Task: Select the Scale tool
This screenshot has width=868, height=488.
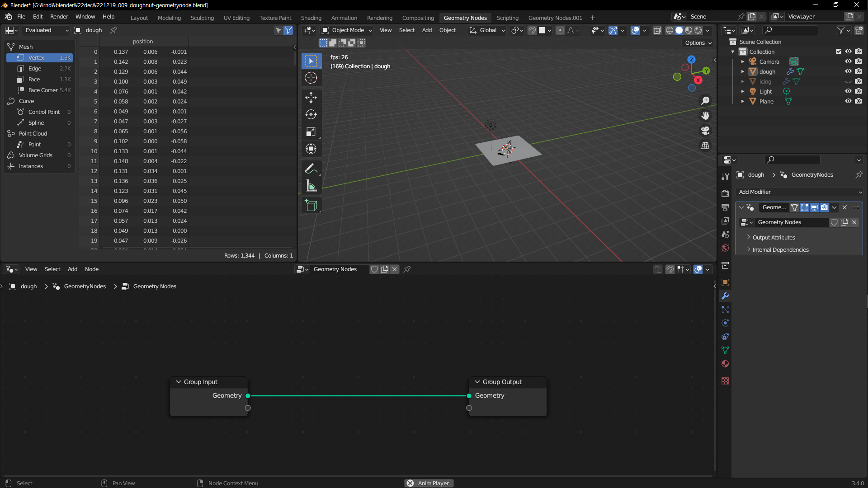Action: pyautogui.click(x=311, y=131)
